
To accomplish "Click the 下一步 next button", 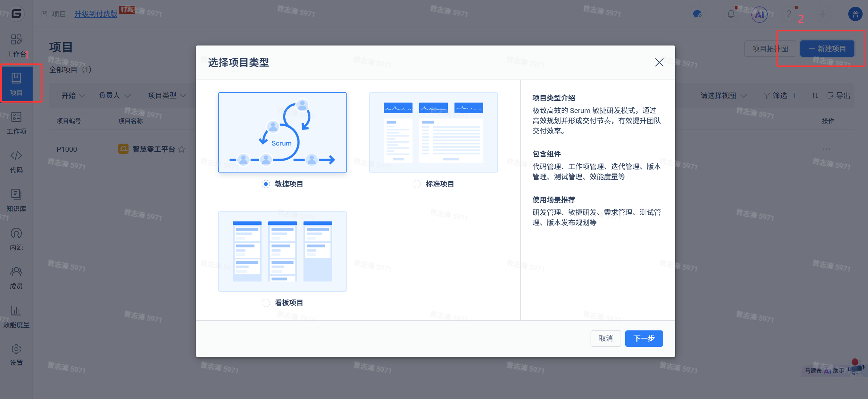I will click(x=644, y=338).
